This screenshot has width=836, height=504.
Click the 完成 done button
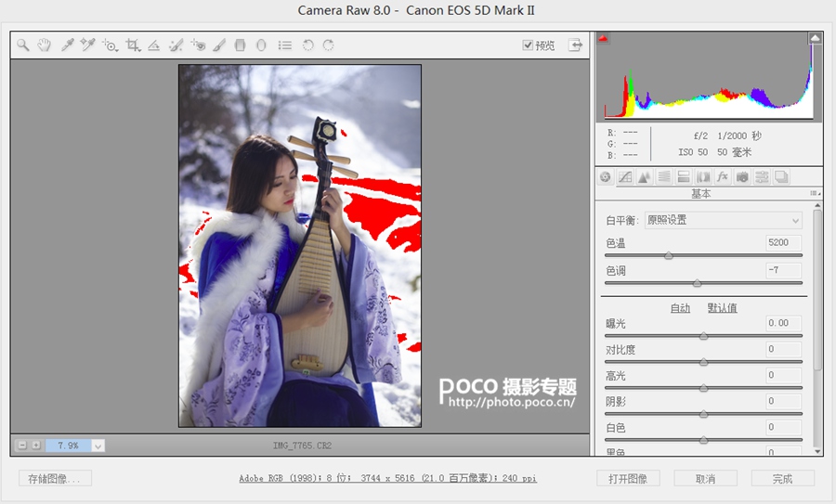click(783, 478)
